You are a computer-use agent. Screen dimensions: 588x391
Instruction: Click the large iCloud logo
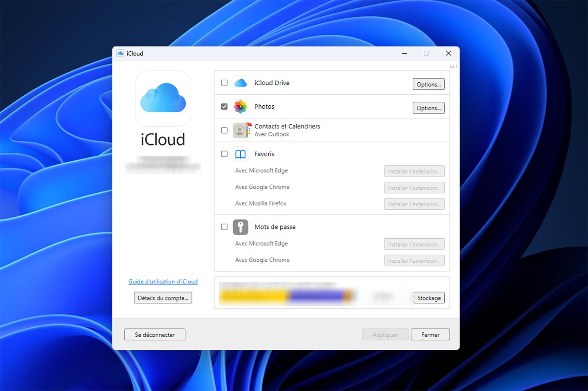(163, 99)
